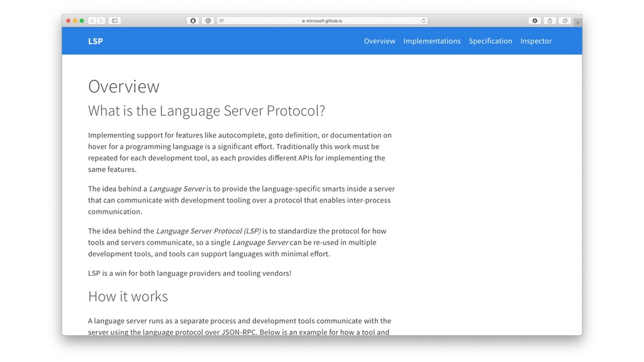The height and width of the screenshot is (362, 644).
Task: Click the "How it works" heading
Action: 128,297
